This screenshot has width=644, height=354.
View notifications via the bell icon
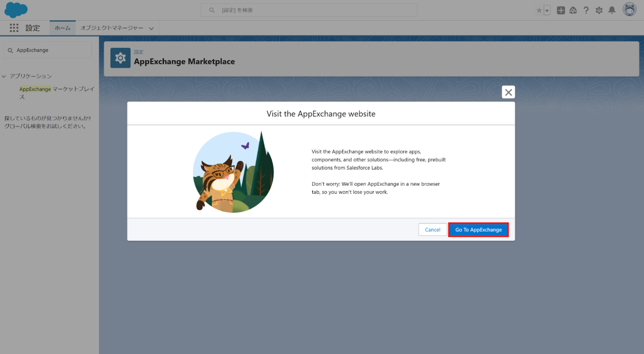point(612,10)
